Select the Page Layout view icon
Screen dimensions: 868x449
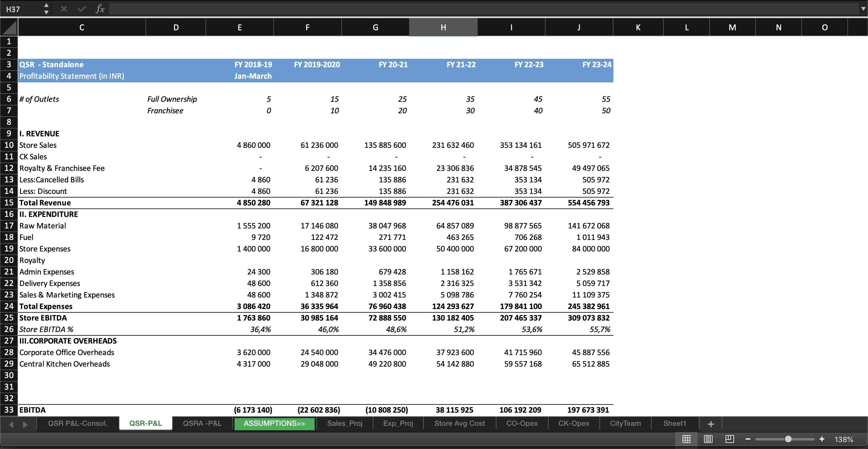(708, 439)
